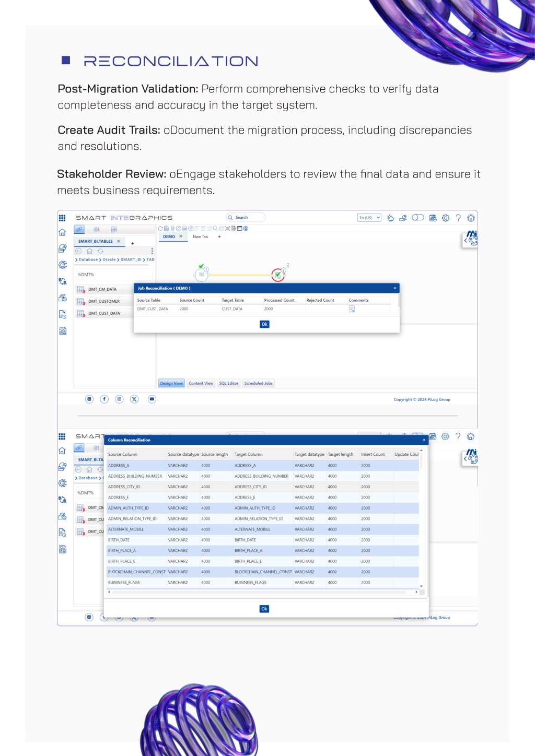
Task: Click Source Column header in Column Reconciliation
Action: pyautogui.click(x=123, y=455)
